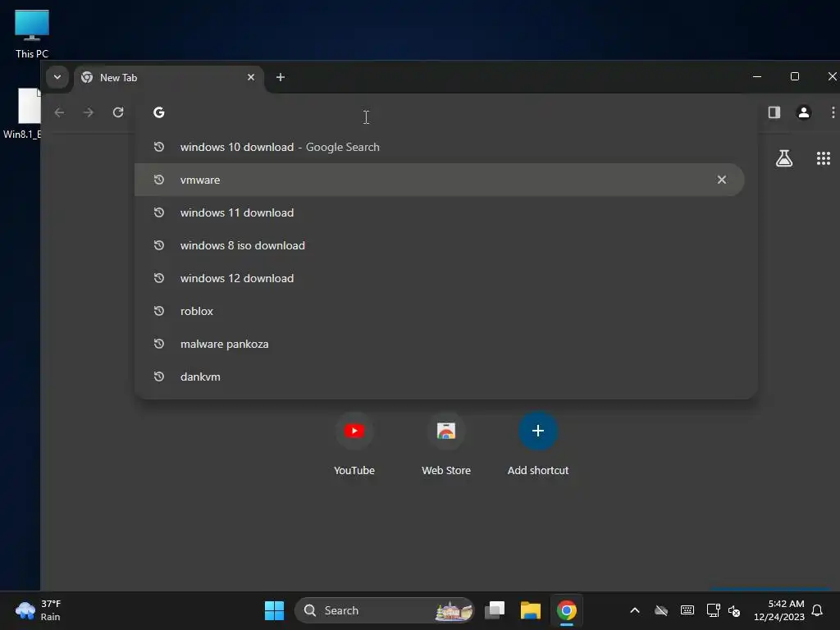This screenshot has height=630, width=840.
Task: Click the touch keyboard tray icon
Action: pyautogui.click(x=687, y=610)
